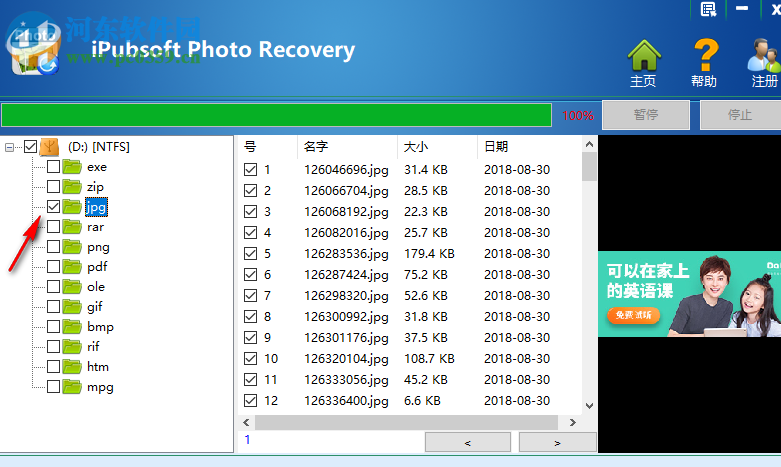Viewport: 781px width, 467px height.
Task: Select file name 126066704.jpg
Action: coord(346,191)
